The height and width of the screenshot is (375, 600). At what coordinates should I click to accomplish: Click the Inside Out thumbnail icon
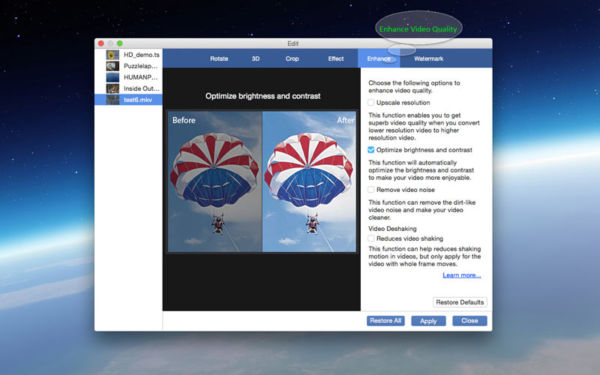pos(112,88)
